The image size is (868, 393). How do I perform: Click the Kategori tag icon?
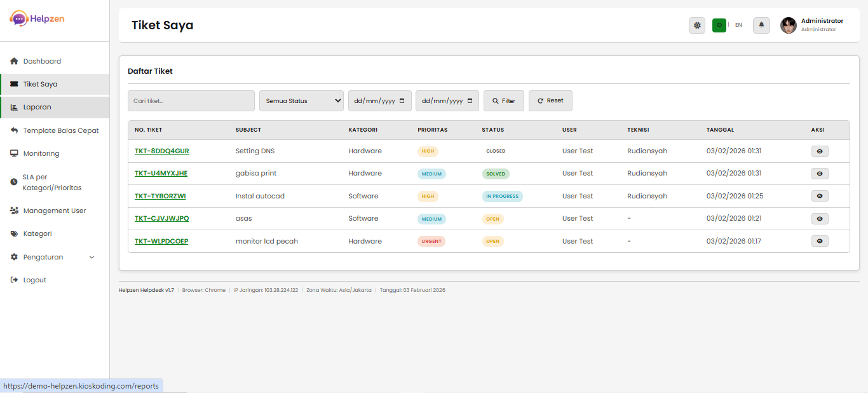[15, 233]
